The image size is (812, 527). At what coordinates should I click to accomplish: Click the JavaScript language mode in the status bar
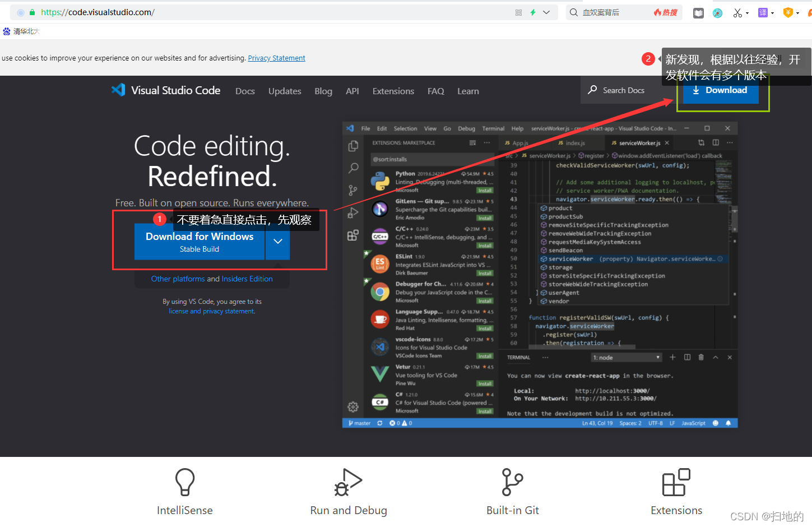point(693,423)
